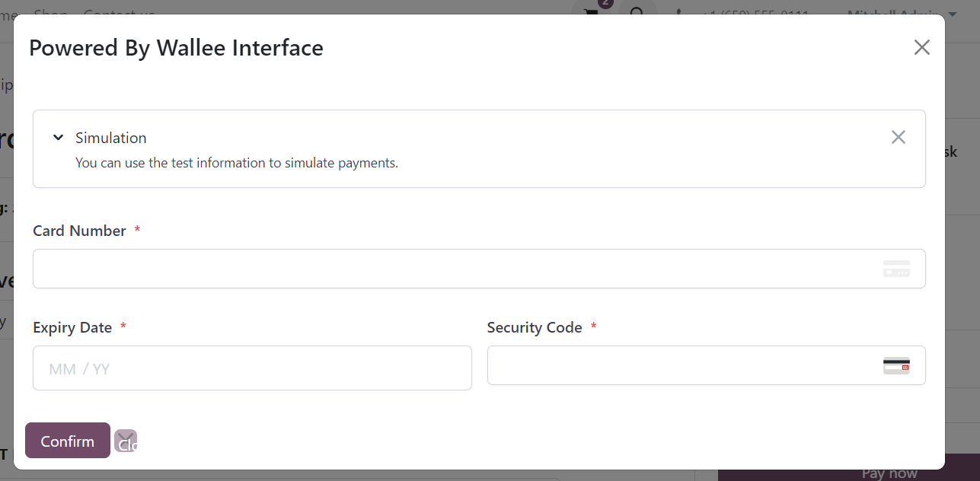This screenshot has height=481, width=980.
Task: Click the Card Number label
Action: point(79,231)
